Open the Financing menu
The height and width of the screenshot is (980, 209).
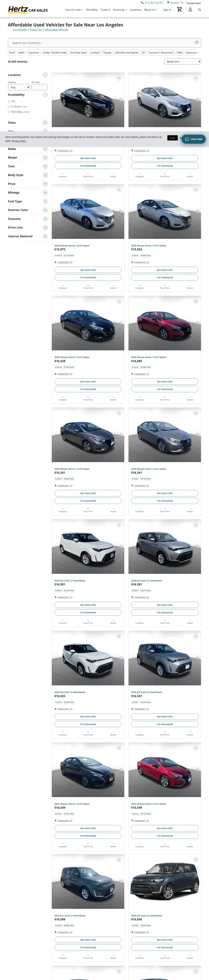point(120,10)
